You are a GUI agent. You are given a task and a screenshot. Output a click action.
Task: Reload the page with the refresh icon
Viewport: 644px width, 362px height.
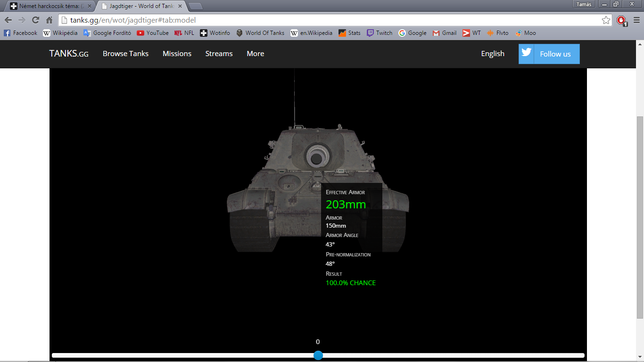click(x=35, y=20)
